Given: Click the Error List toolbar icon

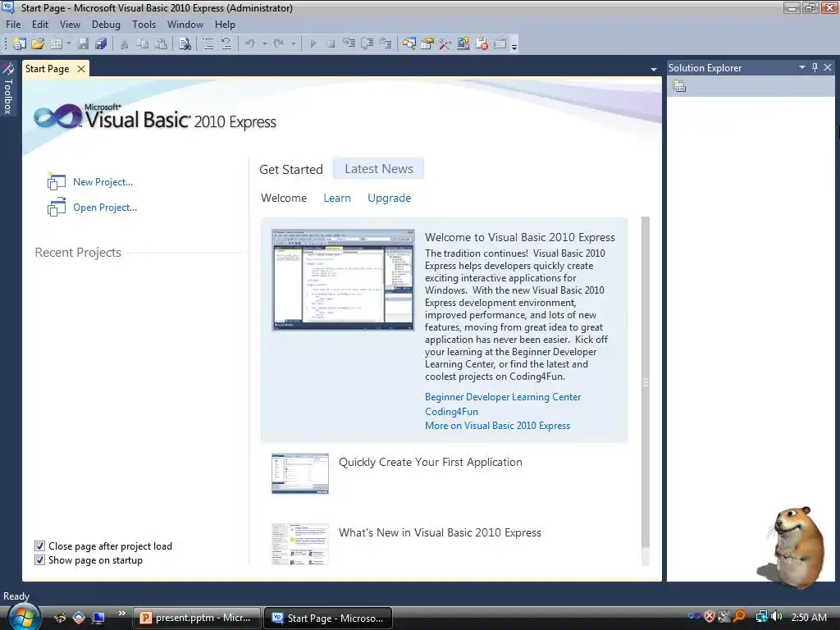Looking at the screenshot, I should pos(482,44).
